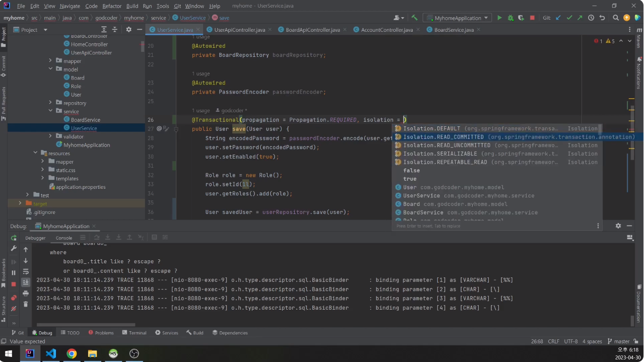644x362 pixels.
Task: Push commits with the green up-right arrow
Action: pos(580,18)
